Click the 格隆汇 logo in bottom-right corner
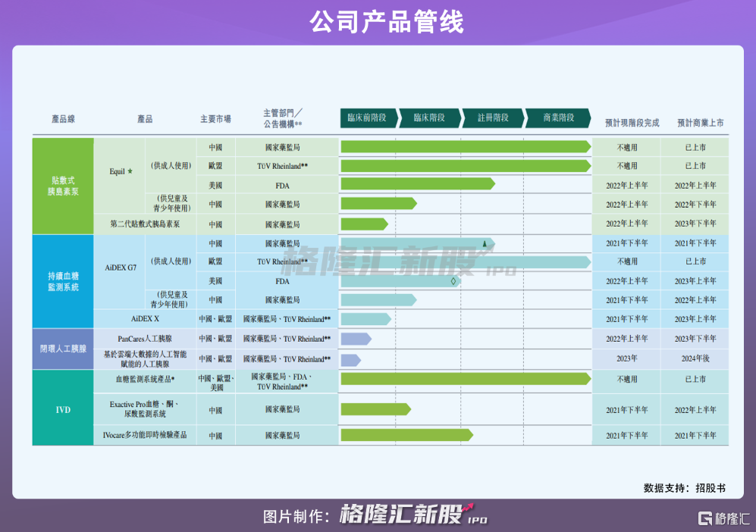Screen dimensions: 756x532 click(723, 518)
